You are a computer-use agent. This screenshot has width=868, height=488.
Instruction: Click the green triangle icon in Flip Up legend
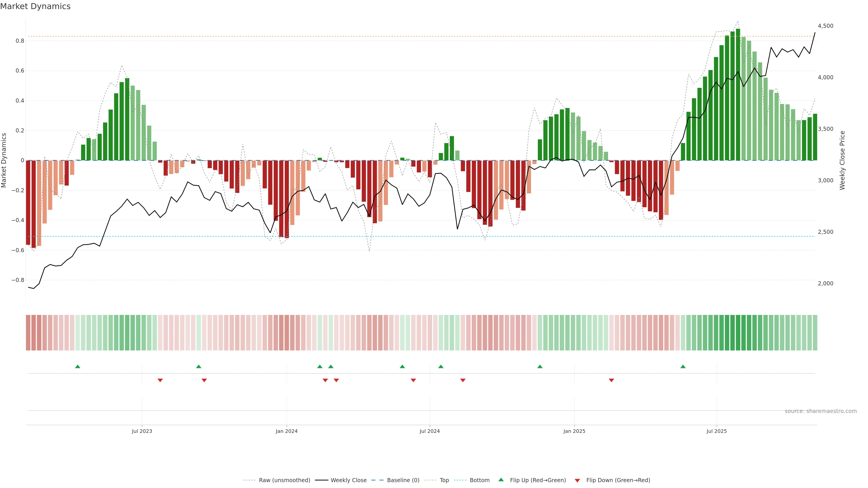pos(501,480)
